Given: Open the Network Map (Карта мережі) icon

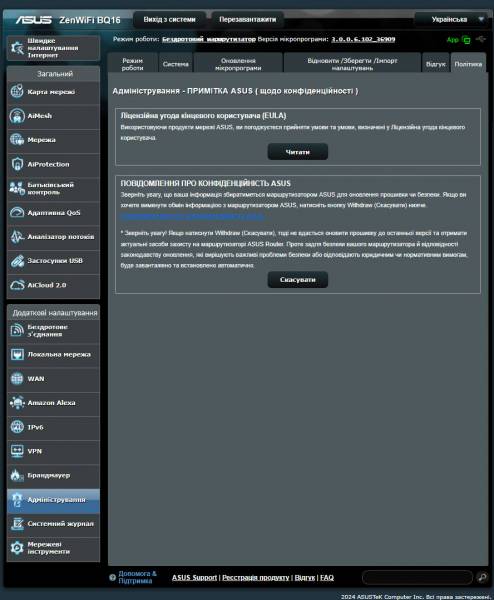Looking at the screenshot, I should pyautogui.click(x=17, y=91).
